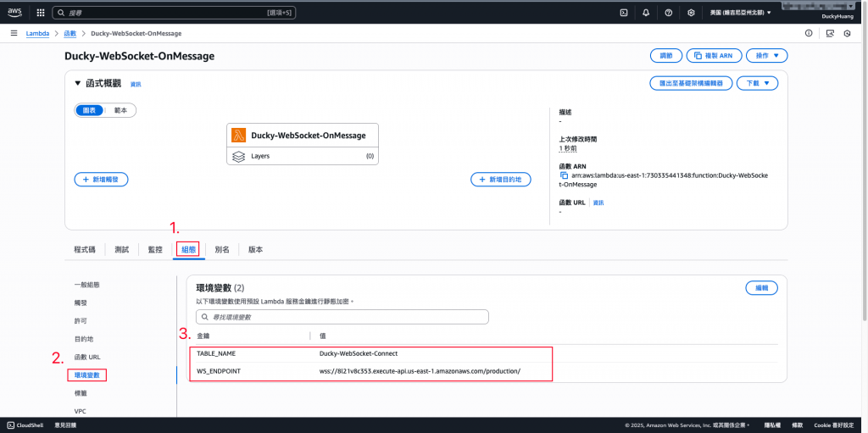Click the CloudShell icon in footer
The height and width of the screenshot is (433, 868).
click(10, 425)
